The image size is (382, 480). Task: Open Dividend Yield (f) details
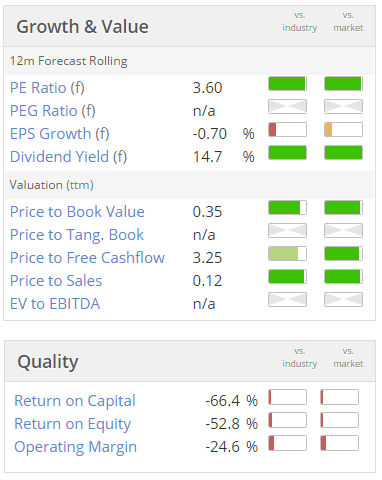pos(68,157)
